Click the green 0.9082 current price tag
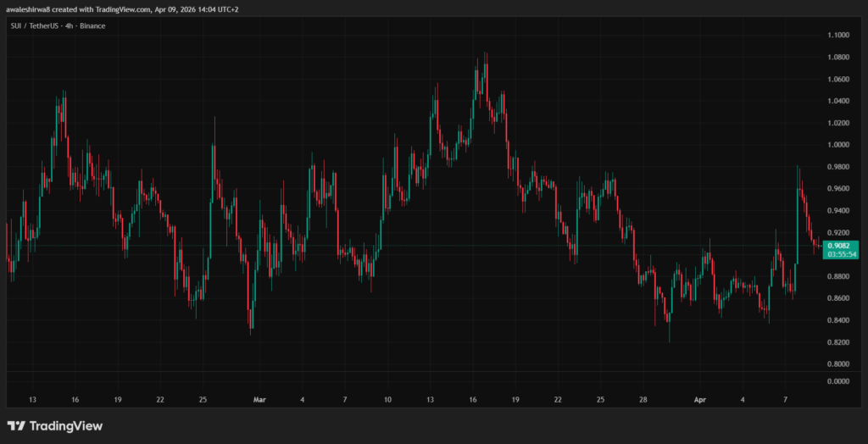Viewport: 868px width, 444px height. click(840, 245)
